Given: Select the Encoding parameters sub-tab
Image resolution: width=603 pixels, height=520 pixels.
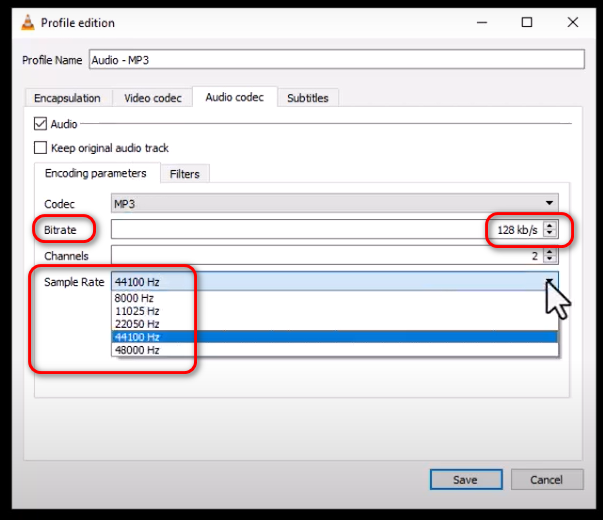Looking at the screenshot, I should tap(96, 173).
